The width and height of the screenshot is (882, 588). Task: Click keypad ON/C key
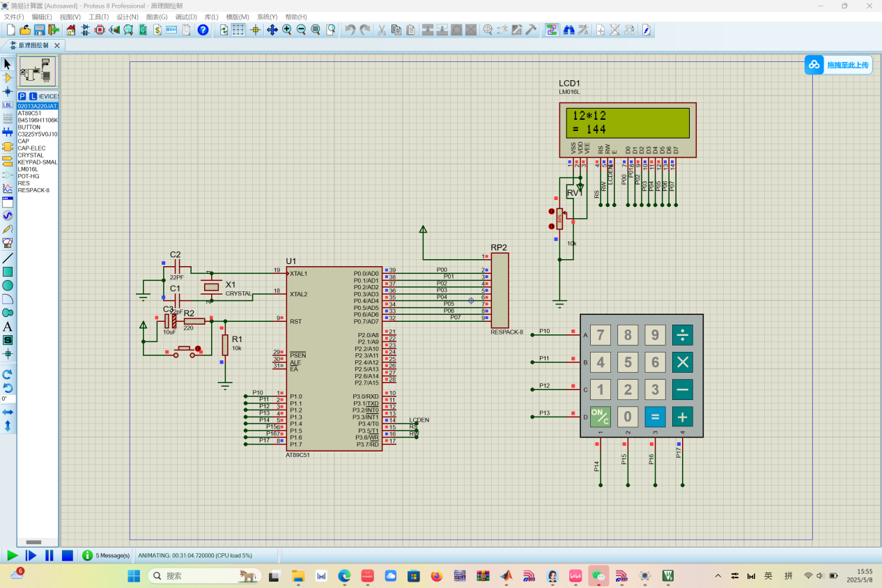600,417
